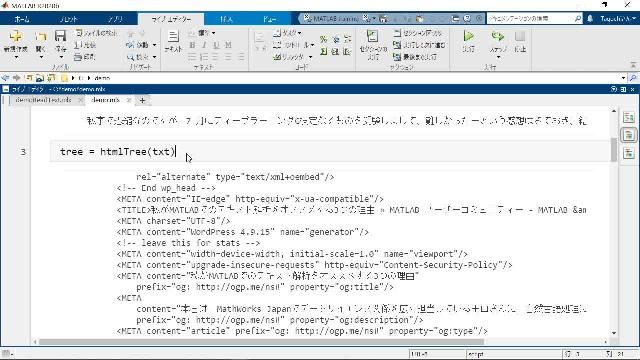This screenshot has width=640, height=360.
Task: Toggle Italic text formatting
Action: coord(204,45)
